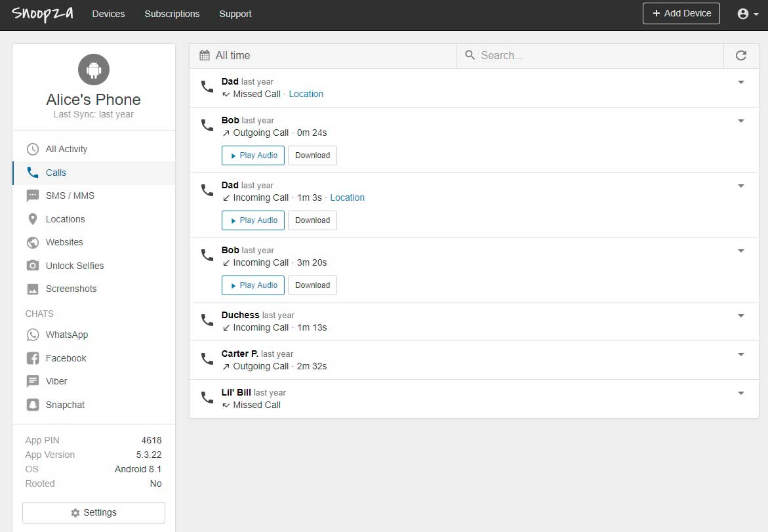Screen dimensions: 768x532
Task: Click the phone icon on Duchess call
Action: [207, 321]
